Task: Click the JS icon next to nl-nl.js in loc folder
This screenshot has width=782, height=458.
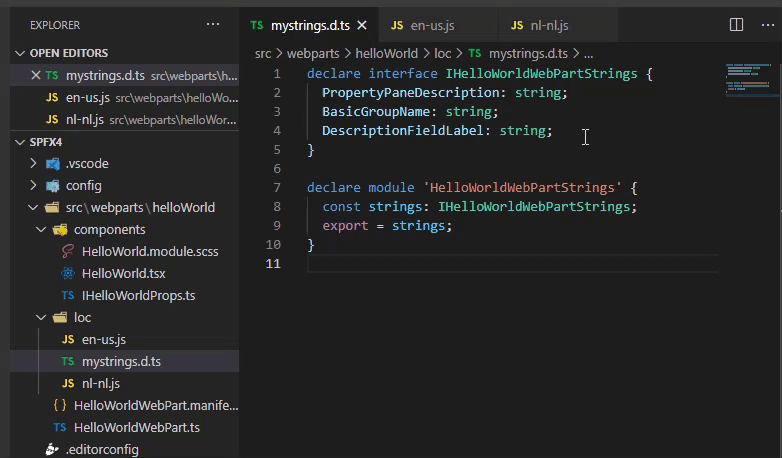Action: click(x=68, y=383)
